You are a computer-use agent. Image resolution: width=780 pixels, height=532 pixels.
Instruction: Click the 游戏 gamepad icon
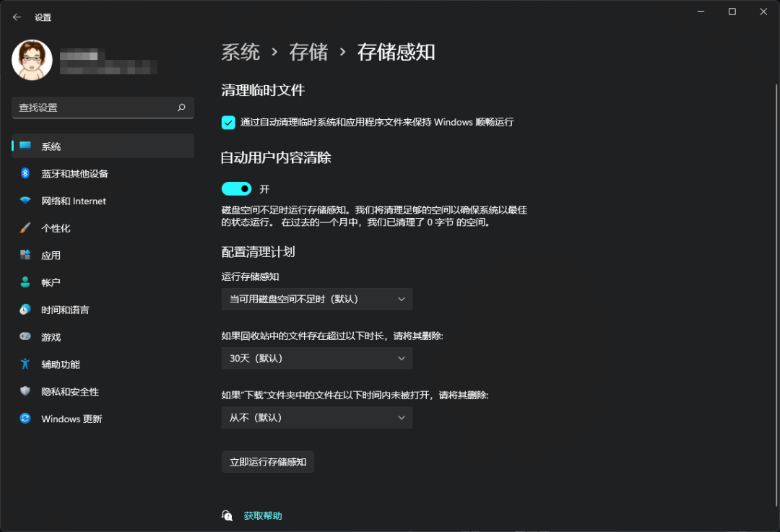click(25, 336)
